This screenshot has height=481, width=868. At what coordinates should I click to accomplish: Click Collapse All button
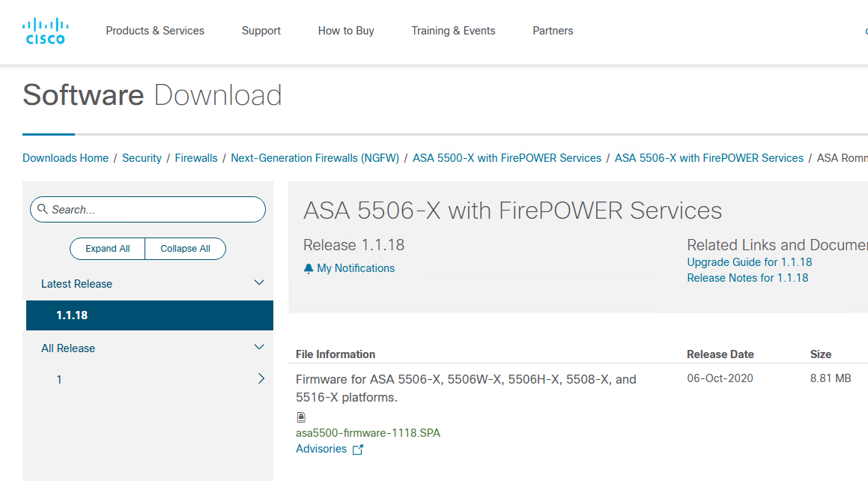186,249
